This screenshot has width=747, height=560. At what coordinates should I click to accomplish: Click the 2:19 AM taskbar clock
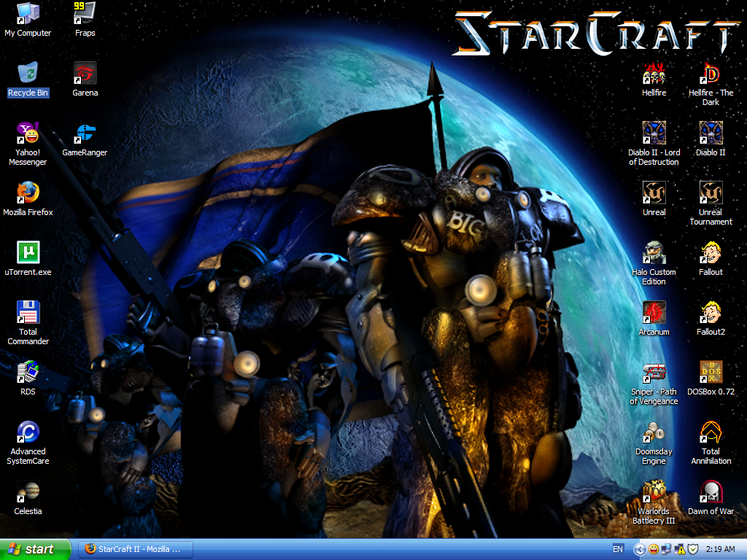coord(720,549)
